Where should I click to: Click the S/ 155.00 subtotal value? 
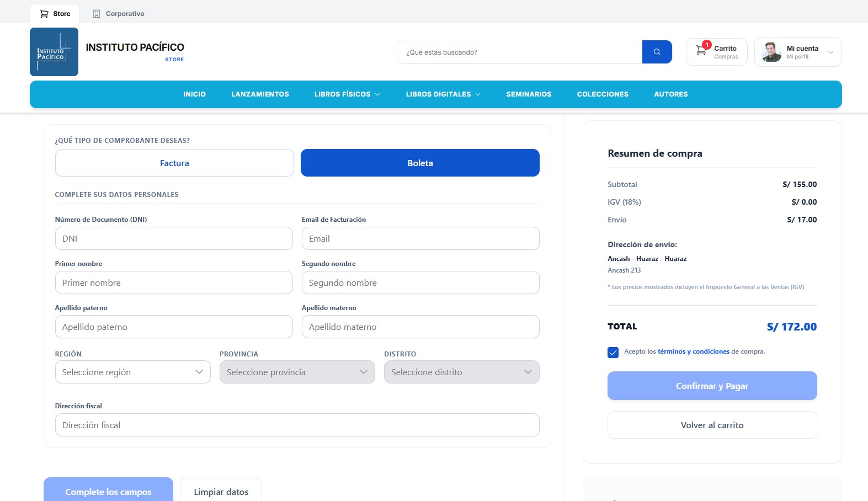800,184
